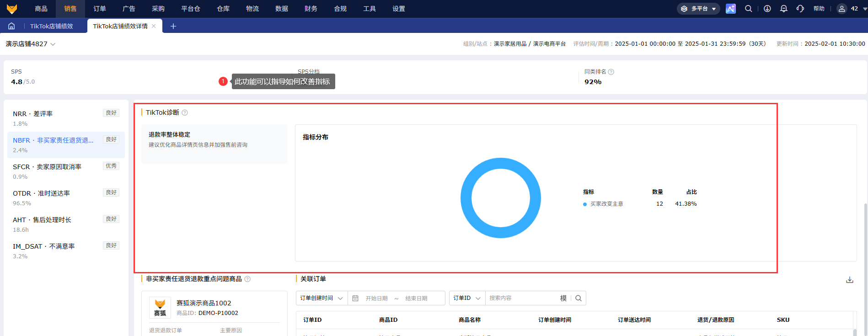The height and width of the screenshot is (336, 868).
Task: Open the notification bell icon
Action: 784,9
